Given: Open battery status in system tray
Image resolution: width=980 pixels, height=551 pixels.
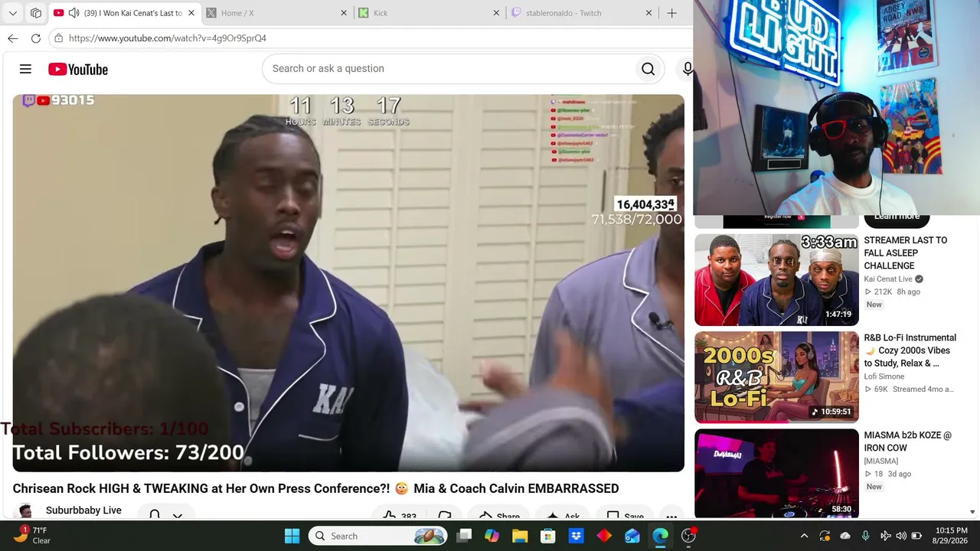Looking at the screenshot, I should pos(916,536).
